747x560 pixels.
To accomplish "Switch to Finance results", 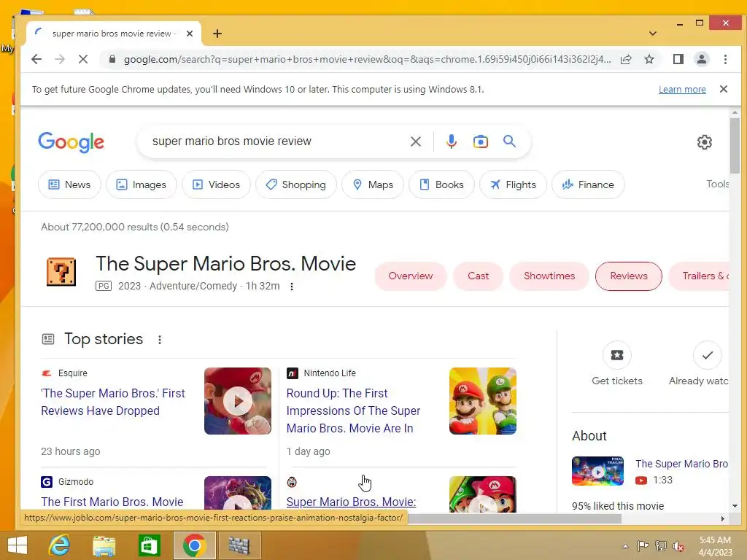I will [588, 184].
